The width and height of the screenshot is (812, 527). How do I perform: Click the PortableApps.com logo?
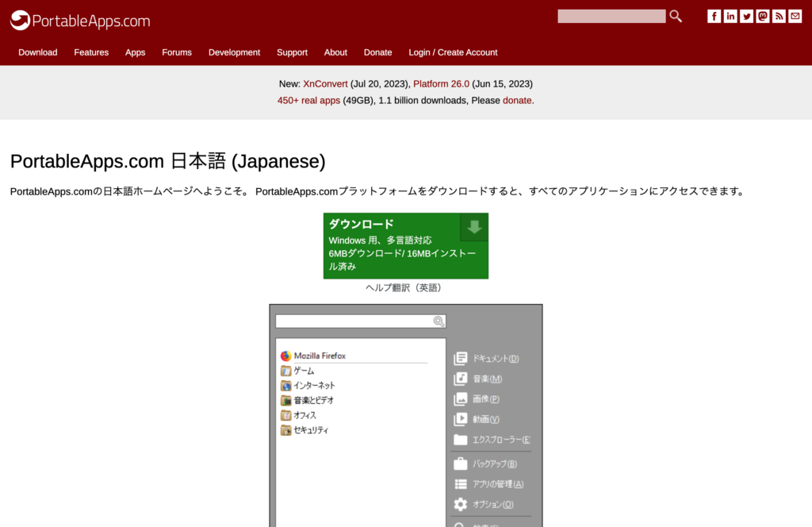click(80, 21)
